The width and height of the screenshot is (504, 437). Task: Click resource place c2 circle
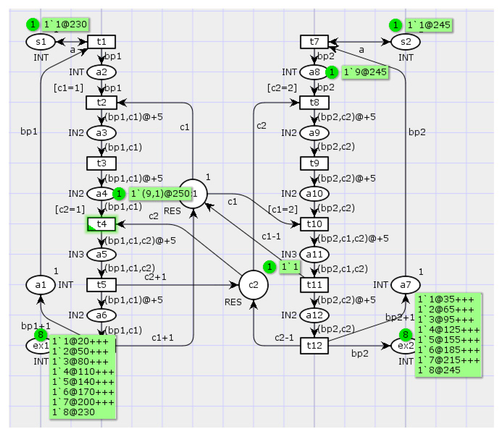(x=253, y=285)
